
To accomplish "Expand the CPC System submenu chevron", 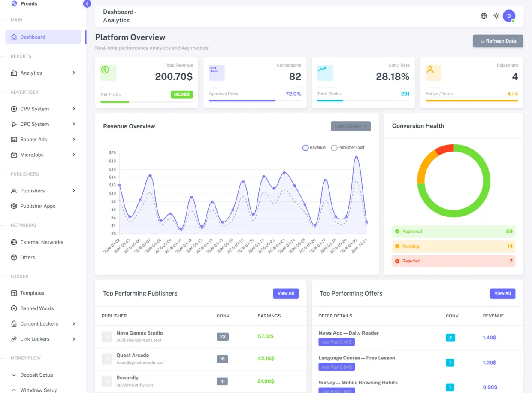I will (x=74, y=124).
